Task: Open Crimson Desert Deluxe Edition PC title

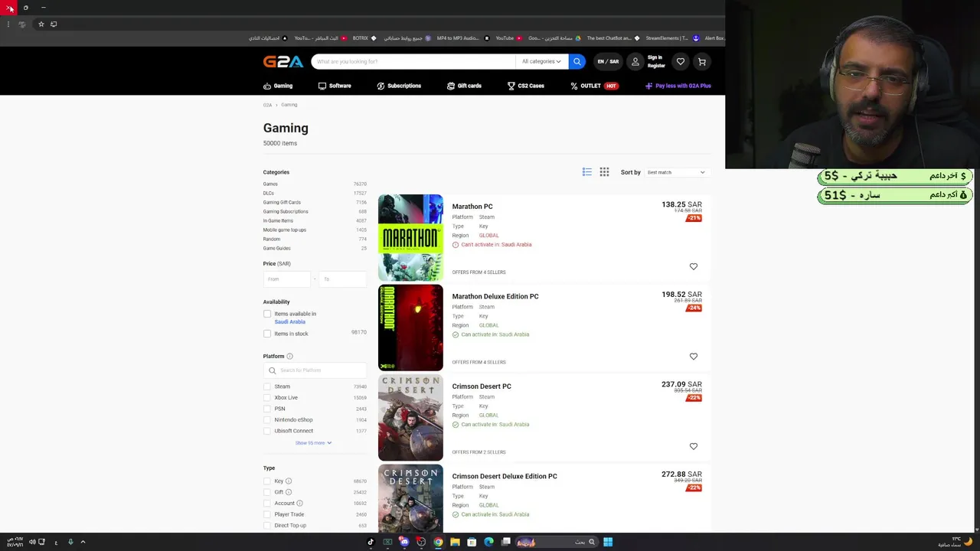Action: [x=505, y=476]
